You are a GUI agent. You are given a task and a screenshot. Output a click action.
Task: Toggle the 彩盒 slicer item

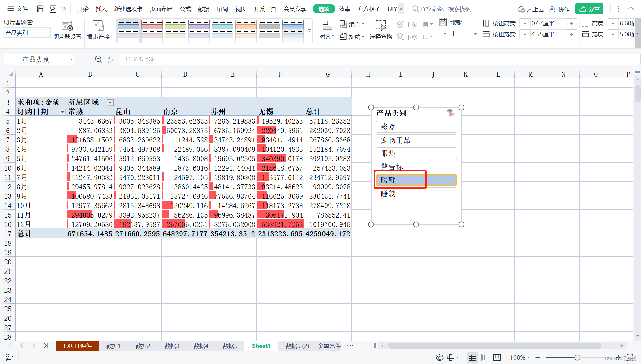point(416,127)
